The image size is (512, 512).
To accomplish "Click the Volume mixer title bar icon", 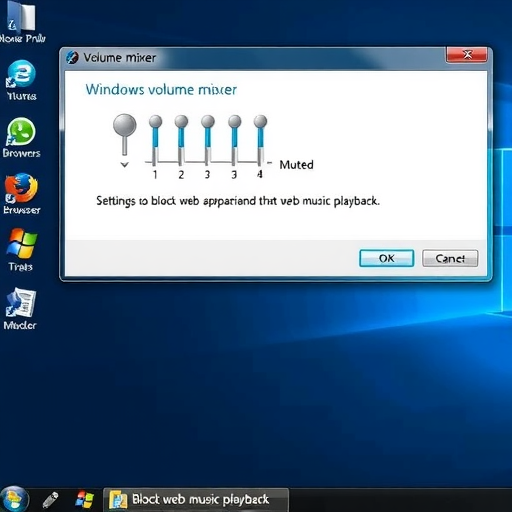I will pos(72,57).
